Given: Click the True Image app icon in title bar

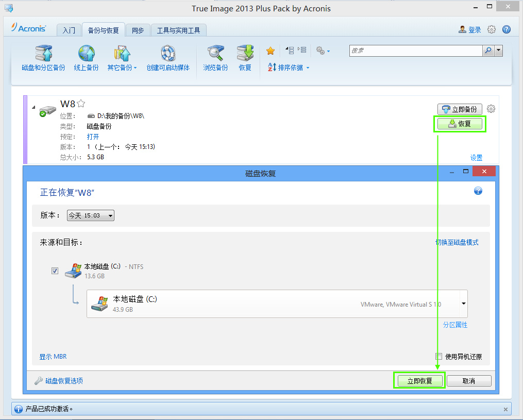Looking at the screenshot, I should 9,8.
